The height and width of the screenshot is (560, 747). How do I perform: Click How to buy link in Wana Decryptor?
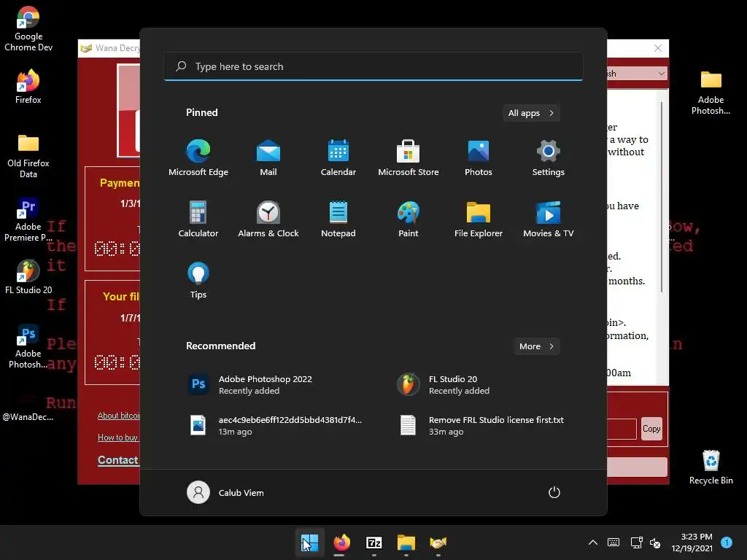pos(118,437)
